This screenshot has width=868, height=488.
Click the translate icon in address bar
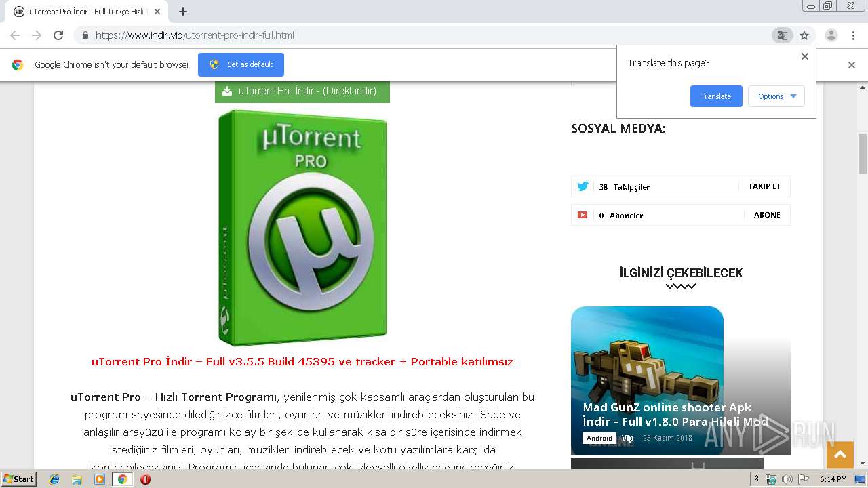[783, 35]
